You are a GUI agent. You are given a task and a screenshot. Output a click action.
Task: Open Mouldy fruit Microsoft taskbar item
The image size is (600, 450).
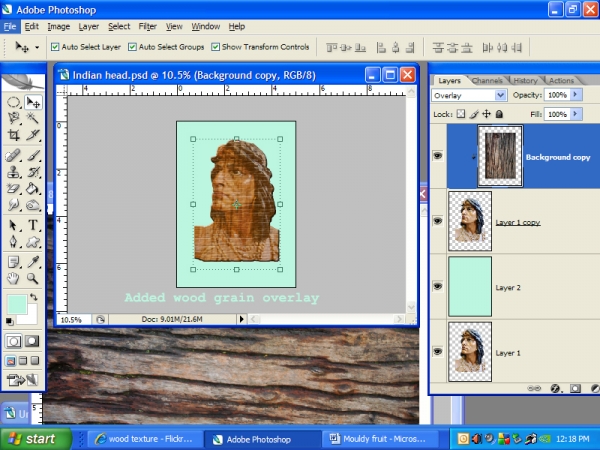378,439
